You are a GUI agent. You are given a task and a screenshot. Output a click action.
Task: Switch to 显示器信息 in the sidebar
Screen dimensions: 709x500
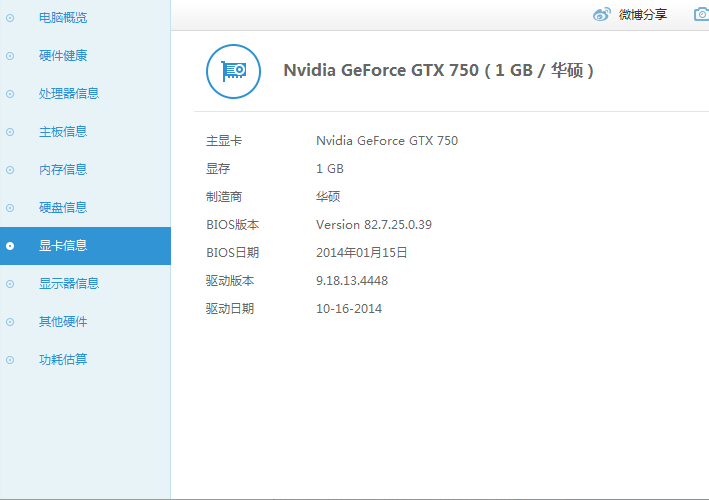coord(69,284)
